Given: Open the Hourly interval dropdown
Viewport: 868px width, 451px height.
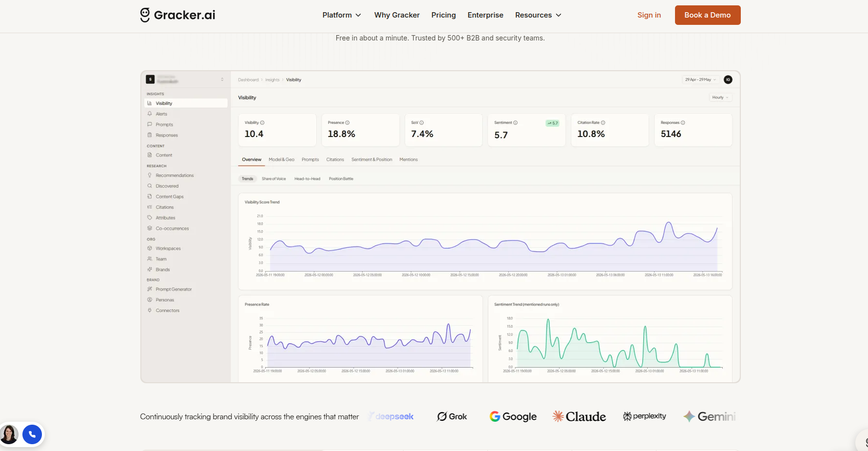Looking at the screenshot, I should (x=720, y=98).
